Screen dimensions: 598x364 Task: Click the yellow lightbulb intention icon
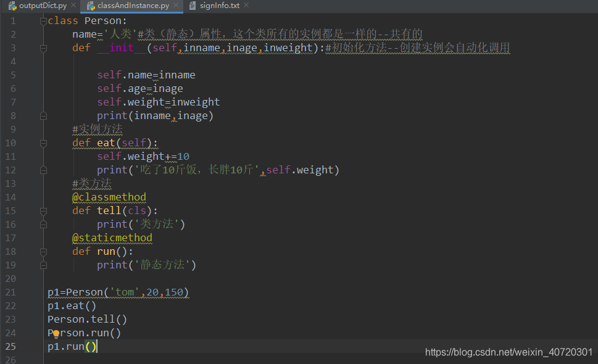56,334
